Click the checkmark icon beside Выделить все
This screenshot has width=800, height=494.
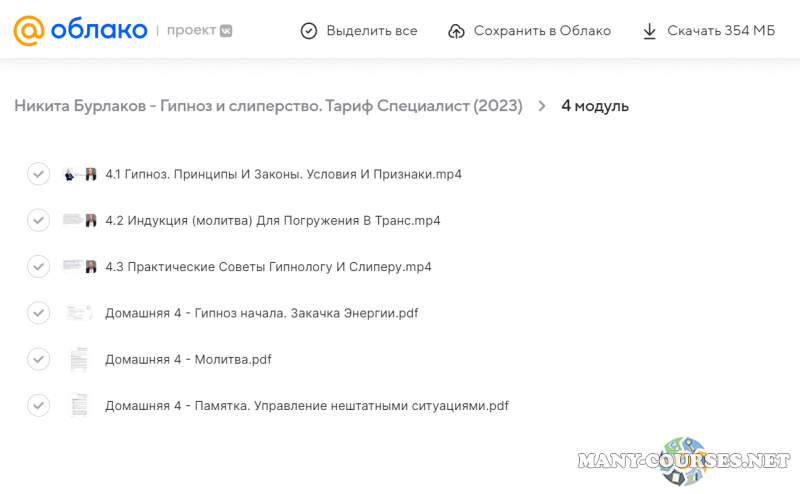point(309,31)
